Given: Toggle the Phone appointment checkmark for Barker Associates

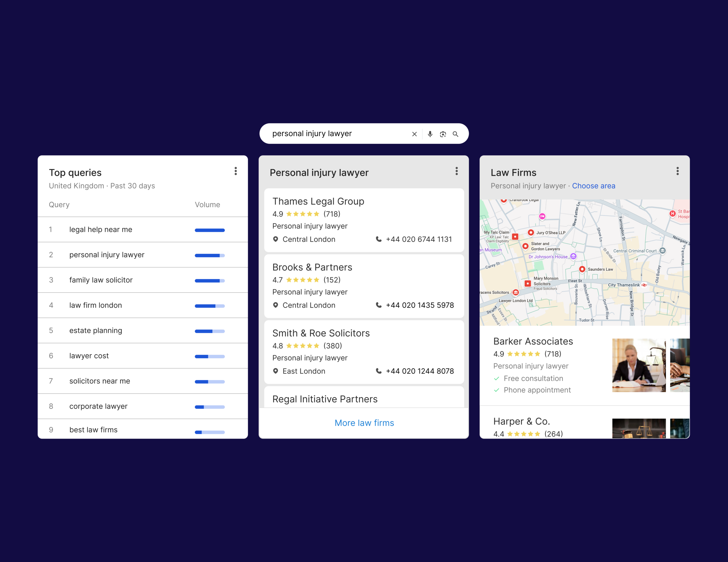Looking at the screenshot, I should point(497,390).
